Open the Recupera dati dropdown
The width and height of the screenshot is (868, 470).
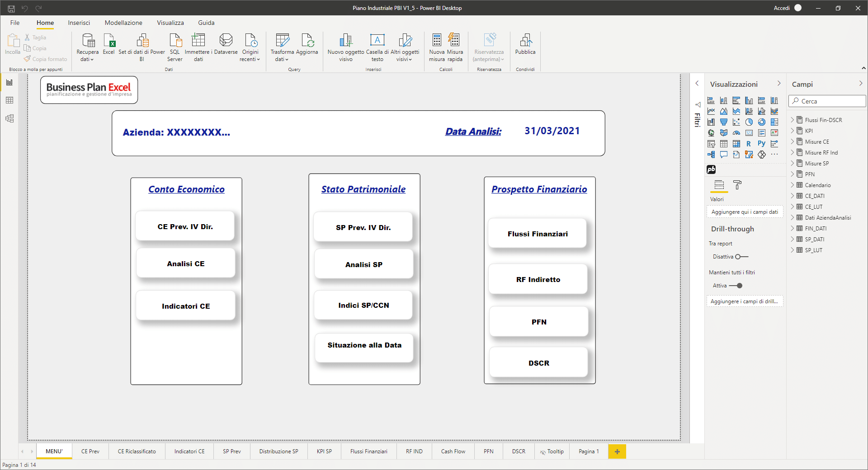pos(87,59)
